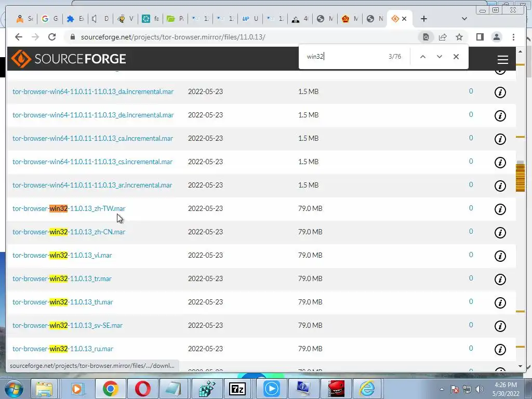Go to next find match
The image size is (532, 399).
pos(440,57)
